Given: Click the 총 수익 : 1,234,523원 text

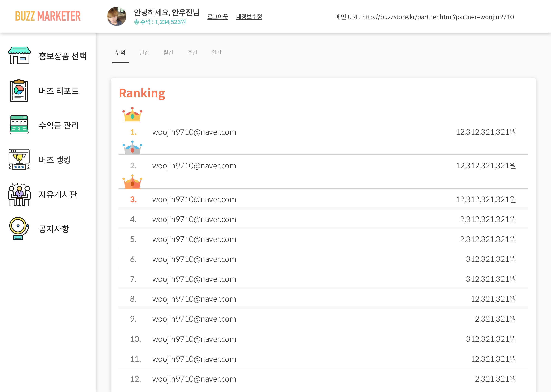Looking at the screenshot, I should pos(160,22).
